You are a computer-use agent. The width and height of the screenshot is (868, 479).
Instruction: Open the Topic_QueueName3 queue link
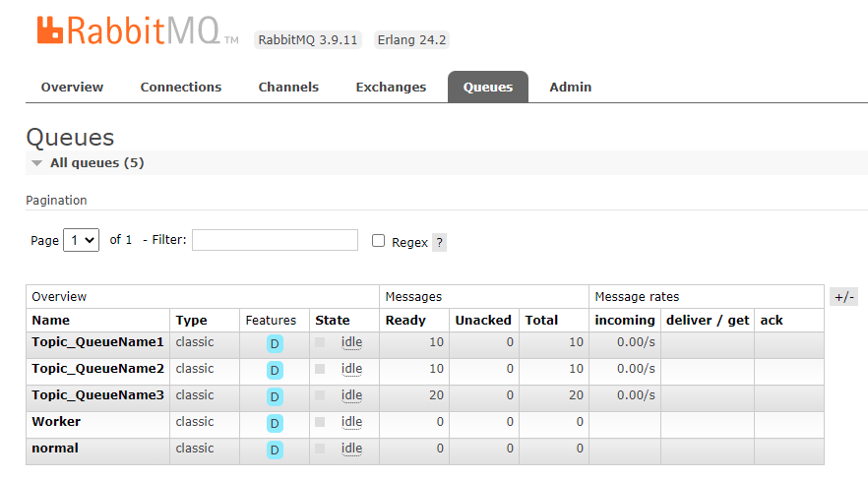tap(98, 395)
